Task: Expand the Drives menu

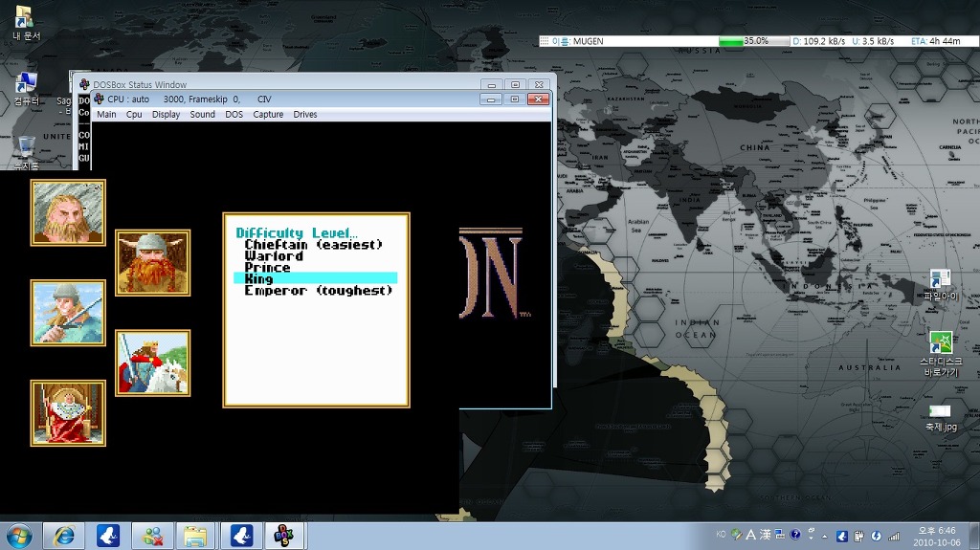Action: coord(305,115)
